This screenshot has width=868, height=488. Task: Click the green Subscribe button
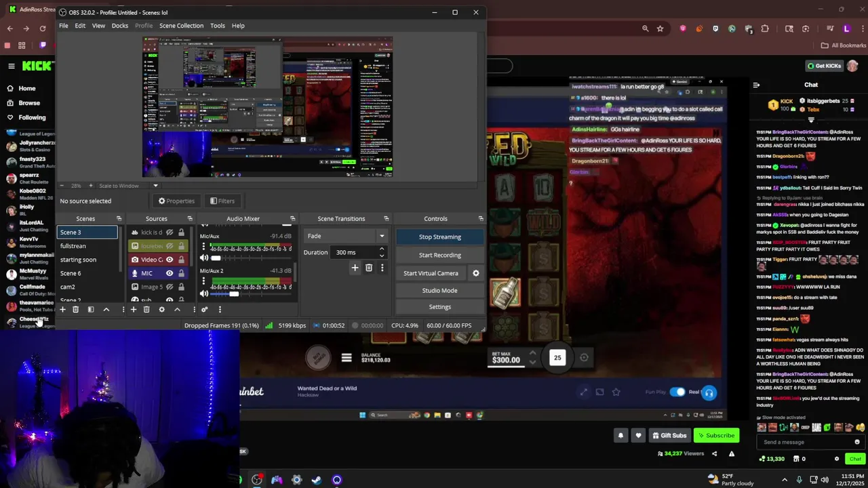717,435
